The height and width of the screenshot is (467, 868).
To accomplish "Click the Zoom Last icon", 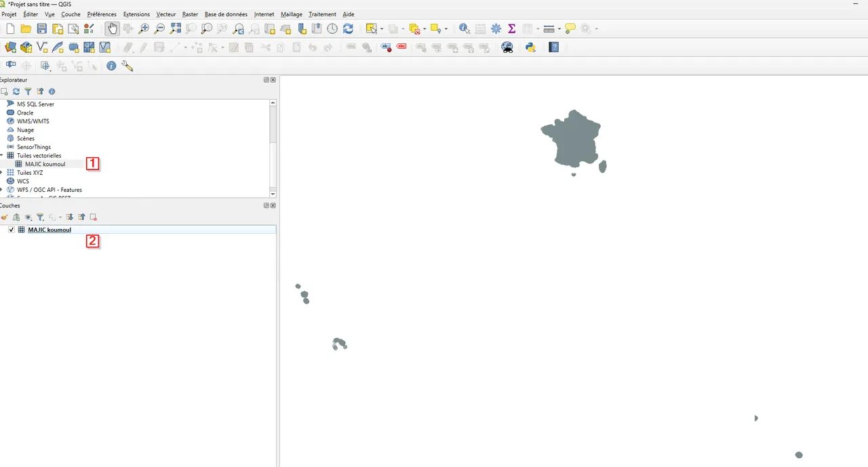I will point(238,28).
